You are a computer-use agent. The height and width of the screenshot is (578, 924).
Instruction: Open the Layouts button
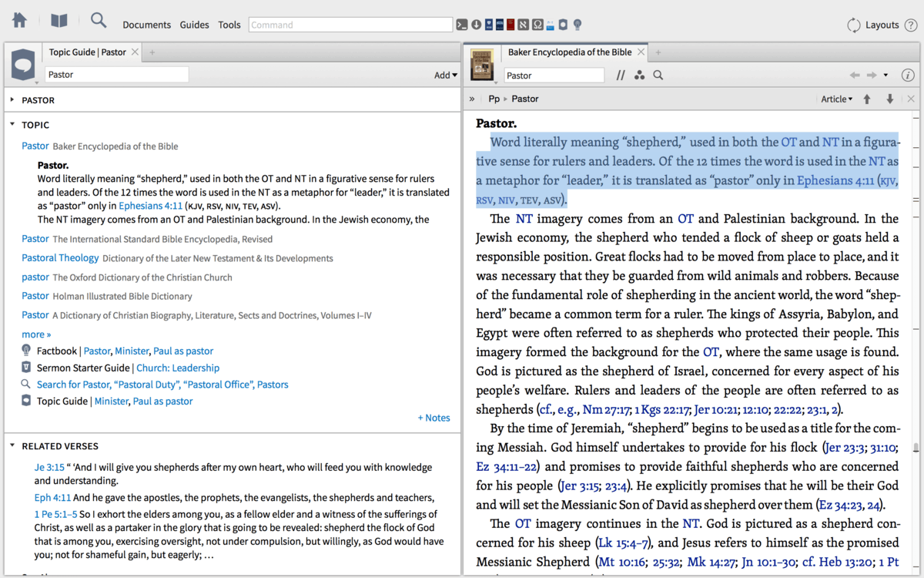(873, 25)
